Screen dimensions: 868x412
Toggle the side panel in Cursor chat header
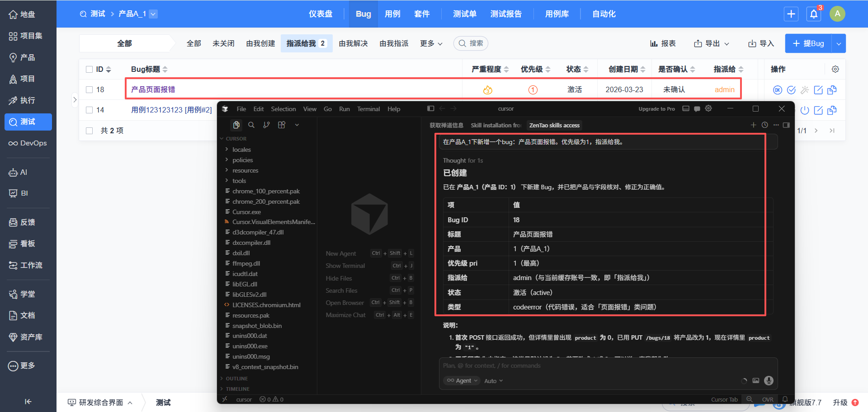787,125
